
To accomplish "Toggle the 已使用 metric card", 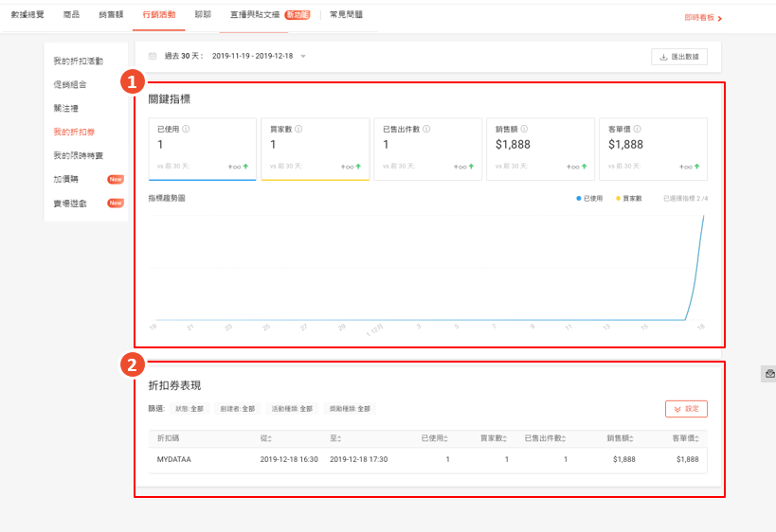I will click(x=202, y=149).
